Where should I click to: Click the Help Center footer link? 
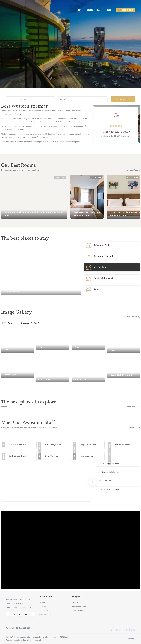click(x=76, y=602)
